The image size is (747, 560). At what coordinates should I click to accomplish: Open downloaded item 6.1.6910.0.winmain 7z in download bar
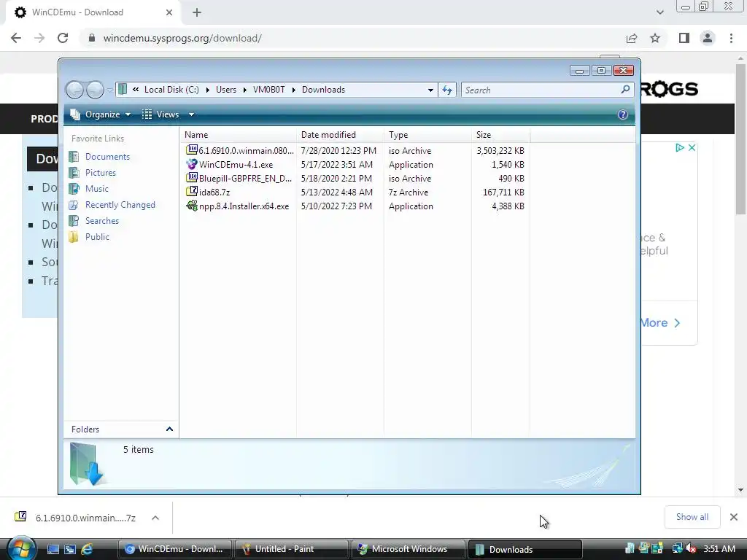pos(76,518)
